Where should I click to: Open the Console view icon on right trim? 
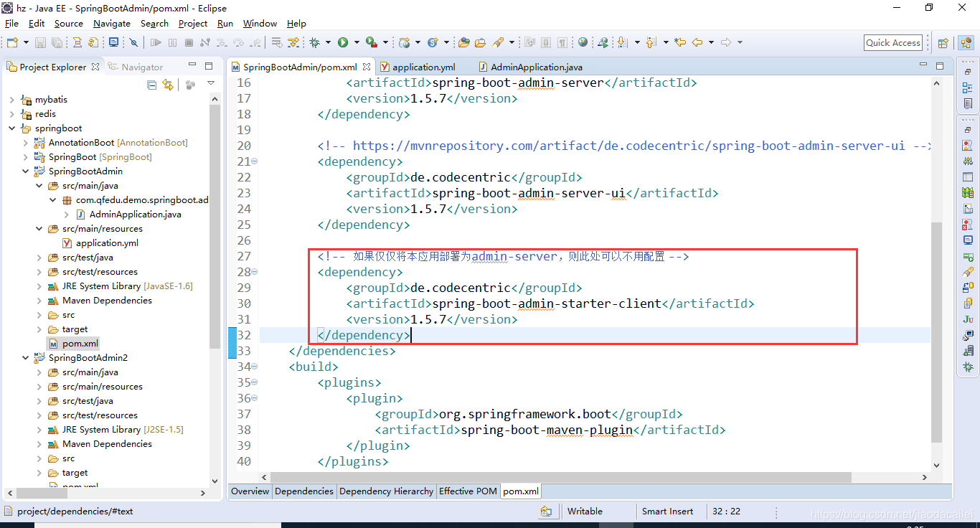(969, 240)
